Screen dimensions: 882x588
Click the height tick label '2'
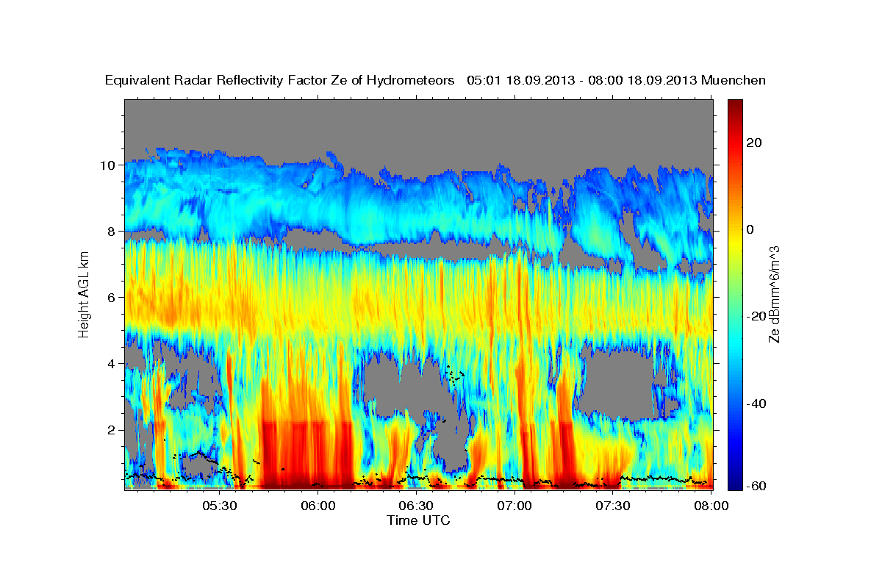click(112, 430)
